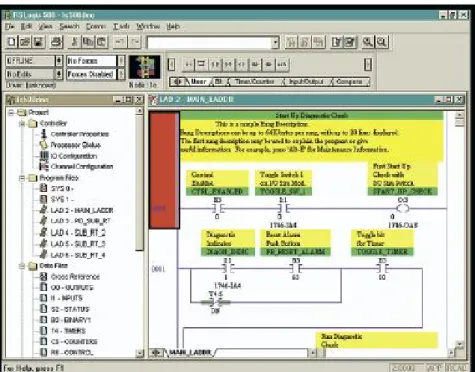Insert a branch from instruction toolbar

point(202,64)
